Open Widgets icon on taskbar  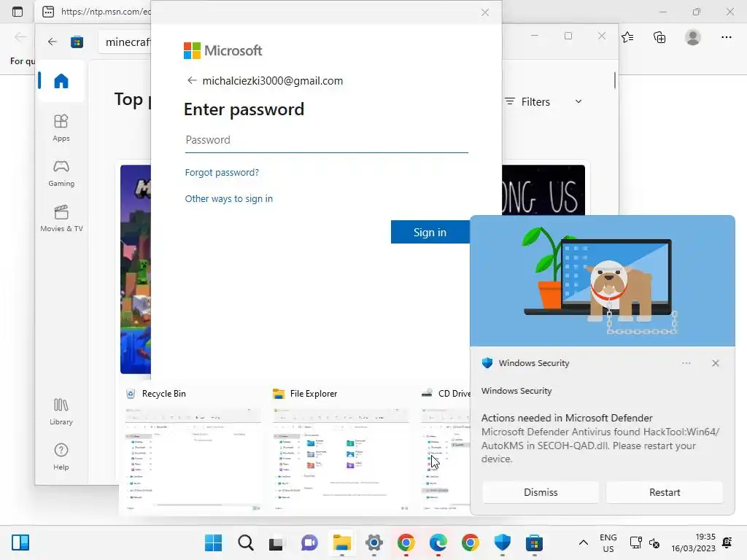coord(20,542)
